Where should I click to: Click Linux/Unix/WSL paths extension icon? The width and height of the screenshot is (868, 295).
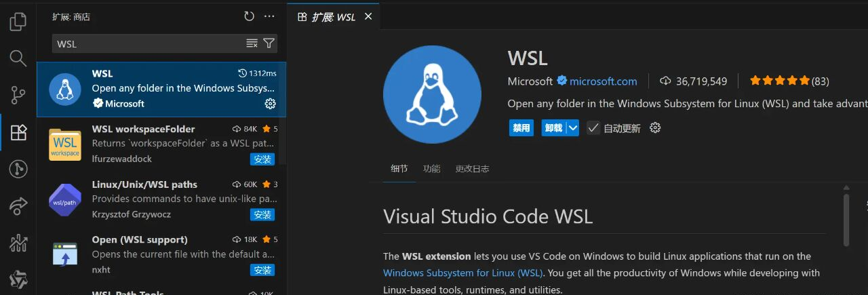click(x=65, y=200)
